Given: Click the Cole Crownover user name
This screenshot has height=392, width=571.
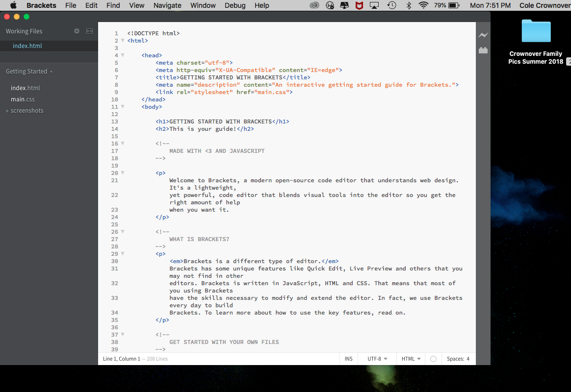Looking at the screenshot, I should coord(545,5).
